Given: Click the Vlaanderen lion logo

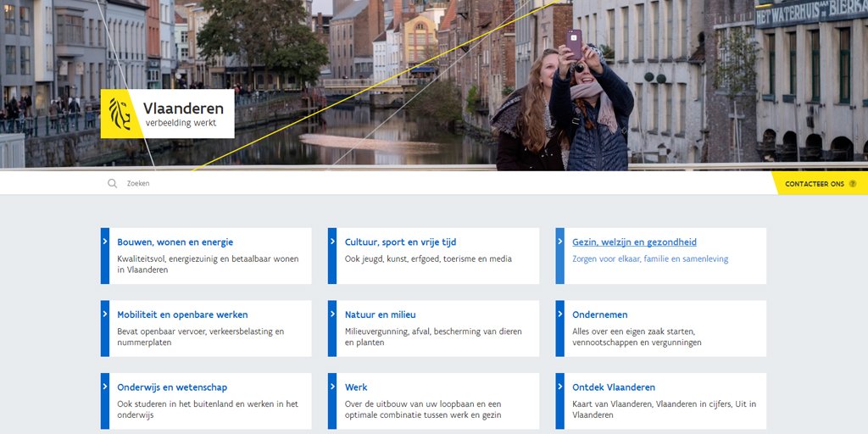Looking at the screenshot, I should (120, 114).
